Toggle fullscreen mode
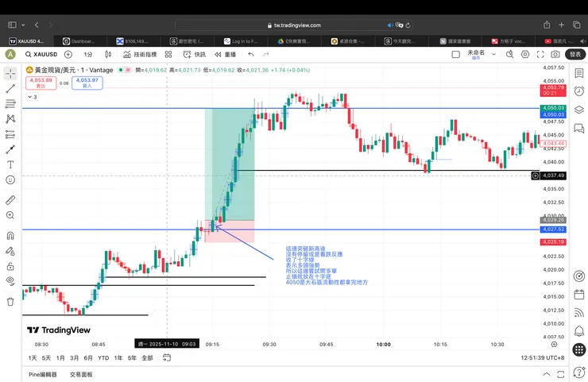588x382 pixels. point(540,54)
